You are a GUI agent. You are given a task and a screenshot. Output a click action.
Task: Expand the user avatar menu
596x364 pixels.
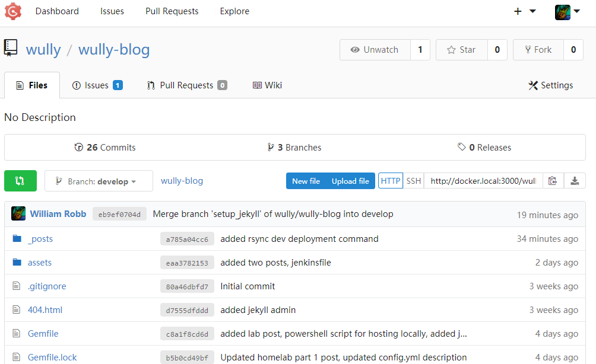coord(567,11)
